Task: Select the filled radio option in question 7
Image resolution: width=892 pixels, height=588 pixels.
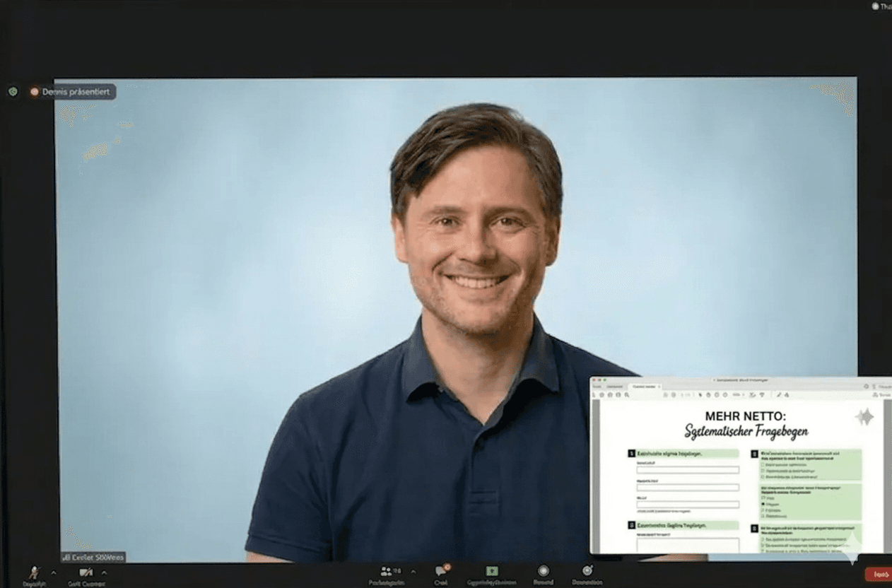Action: coord(764,504)
